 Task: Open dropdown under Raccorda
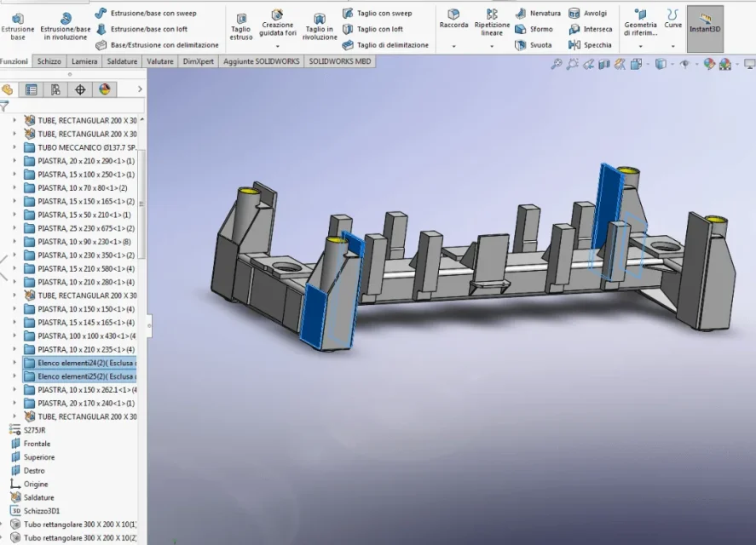click(453, 46)
